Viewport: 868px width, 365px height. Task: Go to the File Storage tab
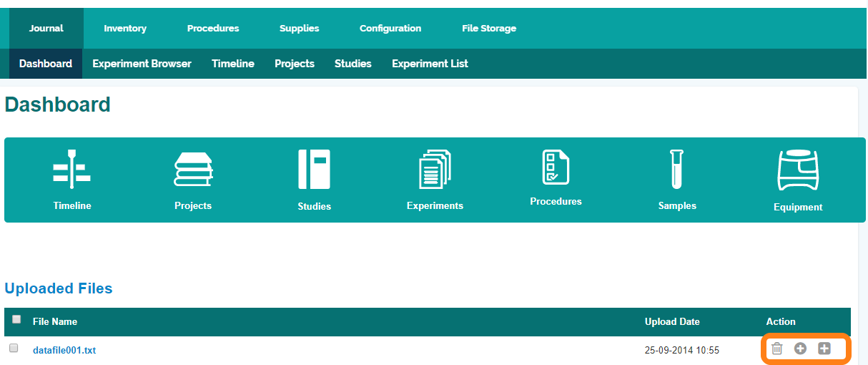point(489,29)
